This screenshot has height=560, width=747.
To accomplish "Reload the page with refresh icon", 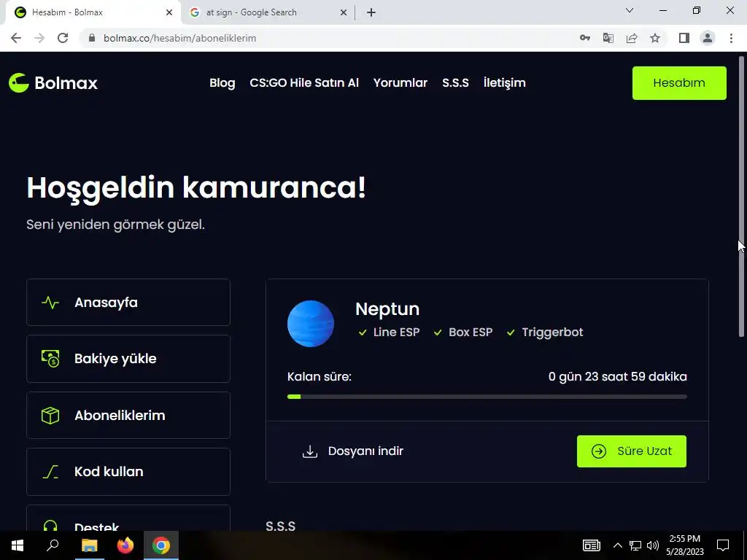I will click(x=63, y=38).
